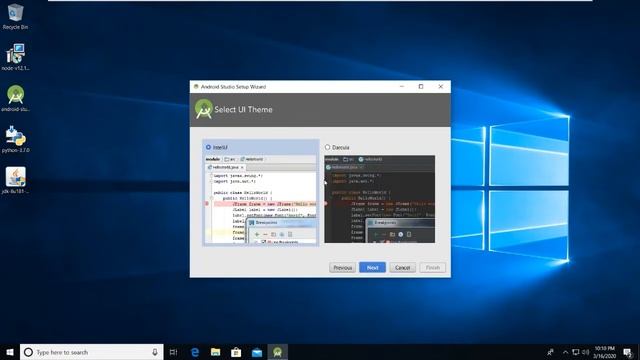The width and height of the screenshot is (640, 360).
Task: Go back with the Previous button
Action: click(342, 268)
